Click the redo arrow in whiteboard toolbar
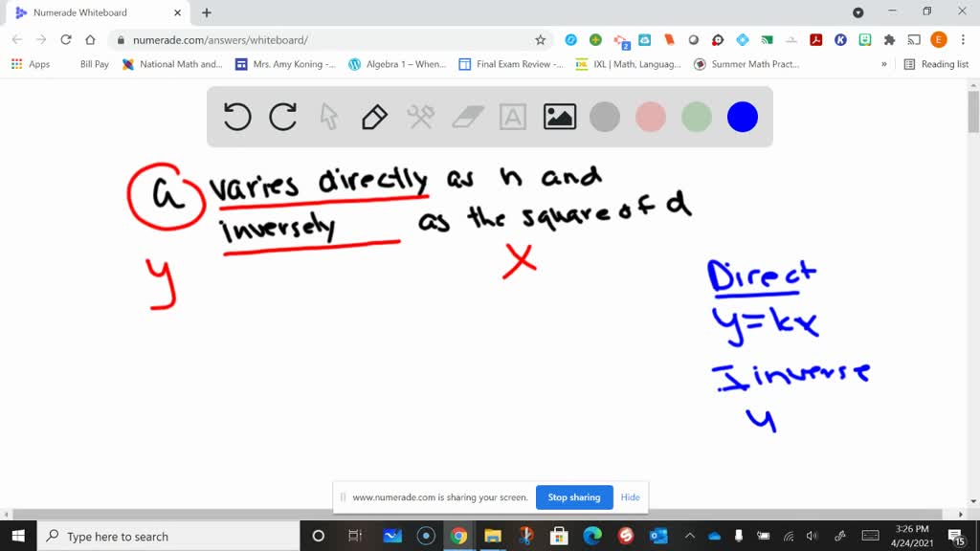The height and width of the screenshot is (551, 980). click(x=282, y=117)
